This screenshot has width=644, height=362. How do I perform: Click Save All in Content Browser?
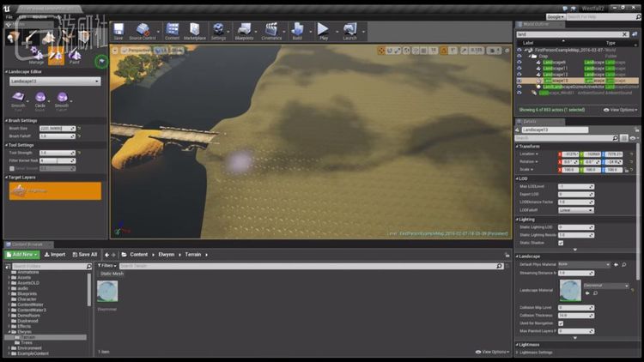pyautogui.click(x=84, y=255)
